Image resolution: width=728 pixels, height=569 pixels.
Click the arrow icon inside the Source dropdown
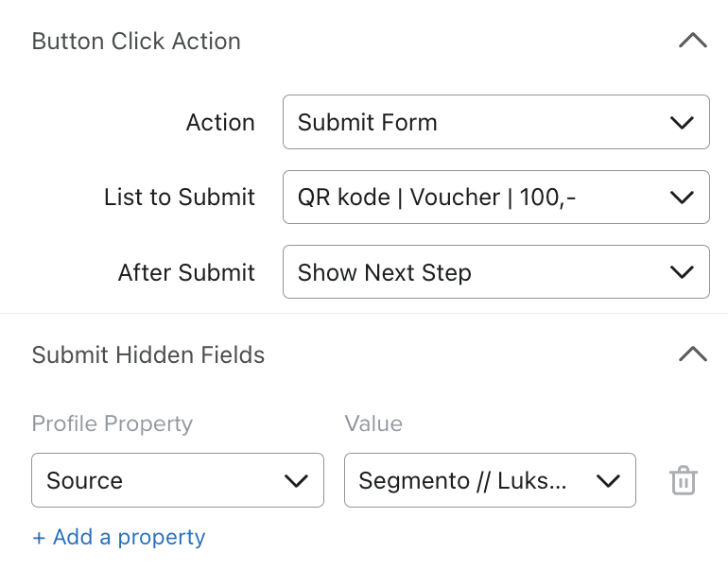pyautogui.click(x=296, y=481)
